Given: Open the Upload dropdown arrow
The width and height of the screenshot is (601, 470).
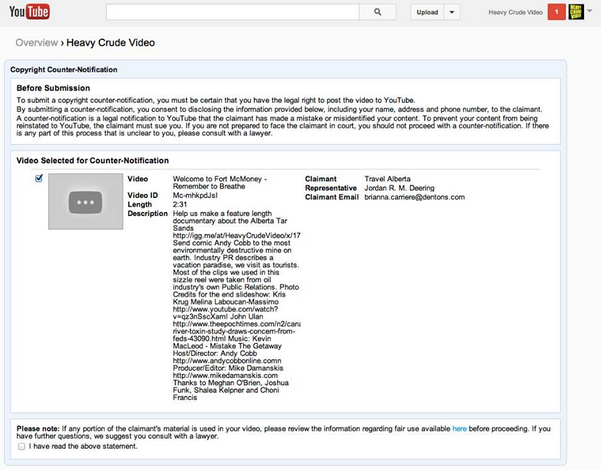Looking at the screenshot, I should click(452, 12).
